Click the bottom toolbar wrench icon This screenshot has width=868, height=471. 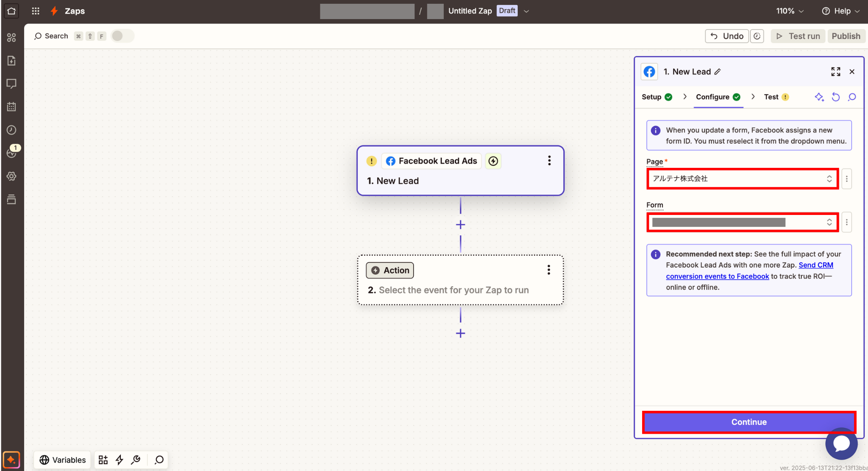click(136, 460)
